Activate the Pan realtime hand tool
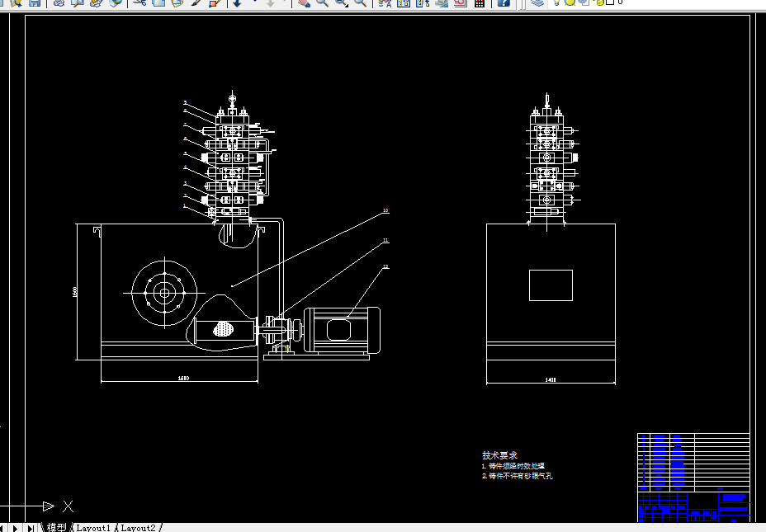The image size is (766, 532). tap(304, 2)
